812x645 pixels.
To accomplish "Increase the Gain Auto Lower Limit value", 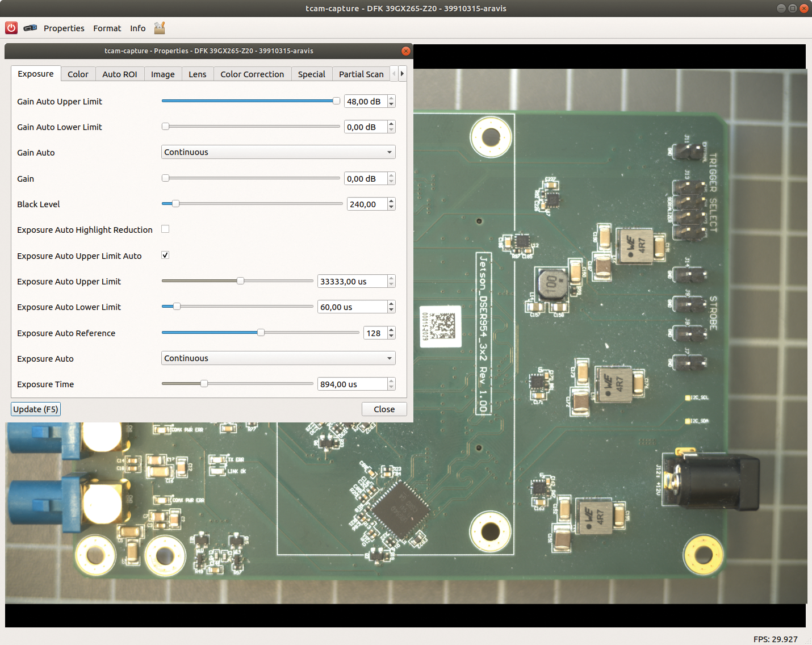I will [x=391, y=124].
